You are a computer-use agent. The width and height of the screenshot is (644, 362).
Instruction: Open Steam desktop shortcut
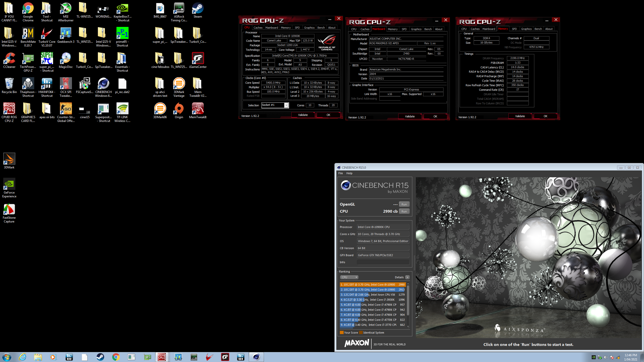(x=198, y=10)
